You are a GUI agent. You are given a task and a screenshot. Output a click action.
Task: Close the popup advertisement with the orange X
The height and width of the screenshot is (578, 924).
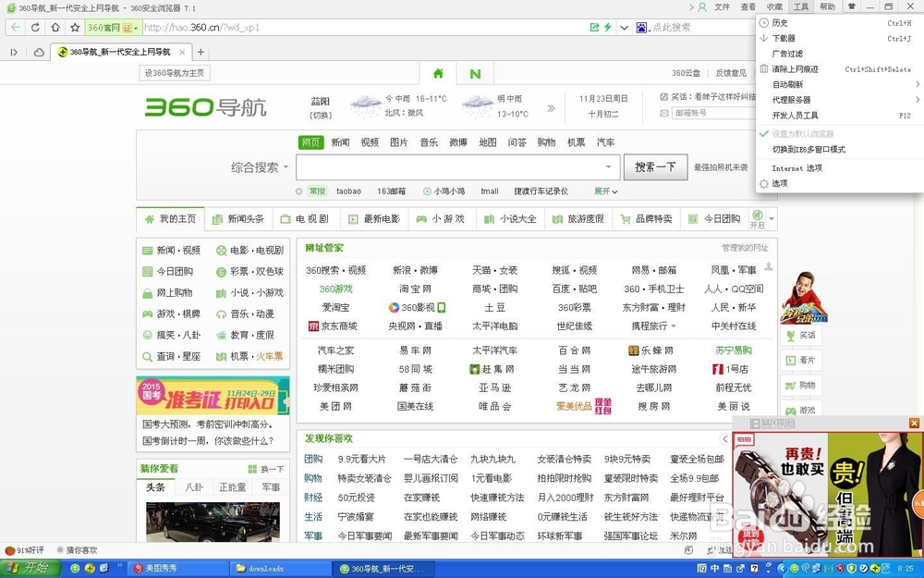(x=914, y=423)
